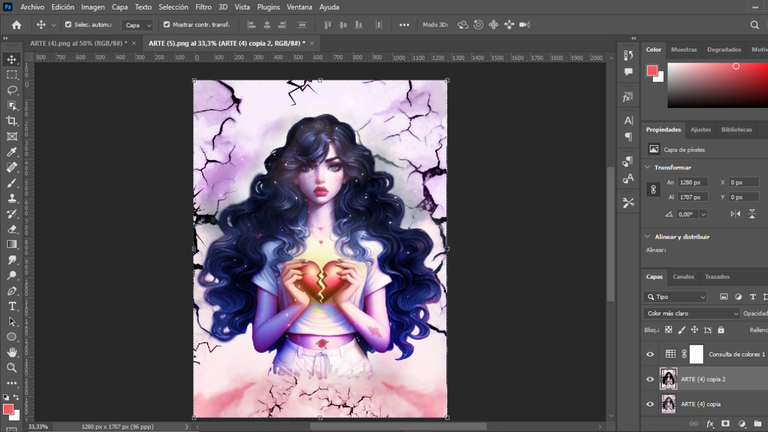This screenshot has width=768, height=432.
Task: Select the Rectangular Marquee tool
Action: tap(12, 75)
